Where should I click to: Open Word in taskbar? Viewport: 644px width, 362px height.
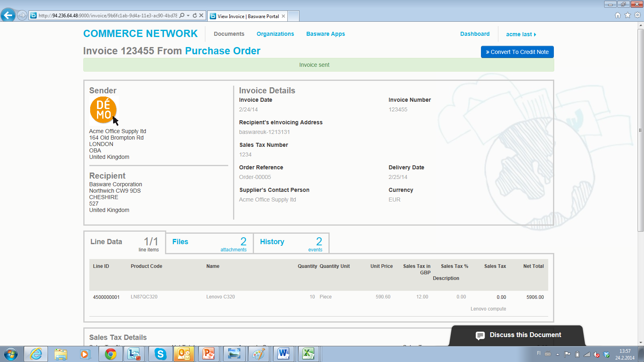284,354
